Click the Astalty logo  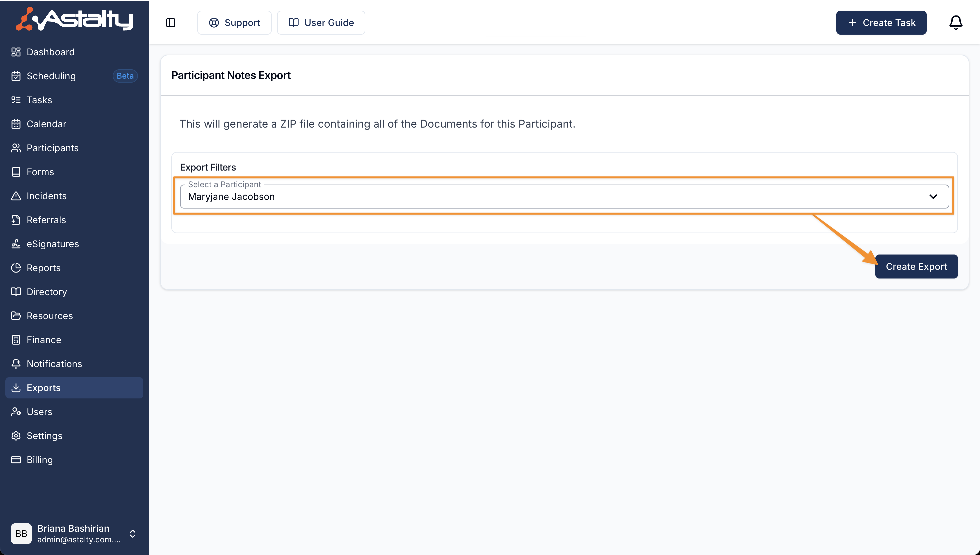[x=74, y=19]
